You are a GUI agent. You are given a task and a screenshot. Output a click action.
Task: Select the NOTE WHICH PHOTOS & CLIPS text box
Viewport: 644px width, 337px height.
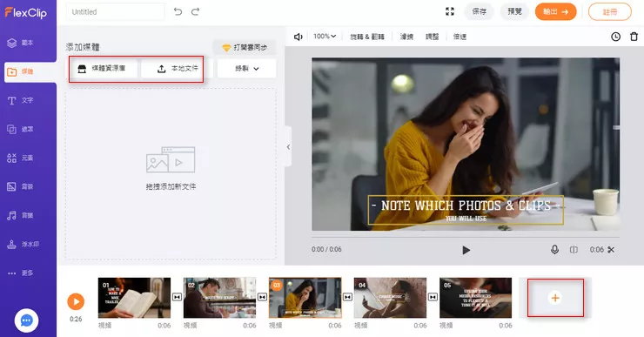[466, 210]
